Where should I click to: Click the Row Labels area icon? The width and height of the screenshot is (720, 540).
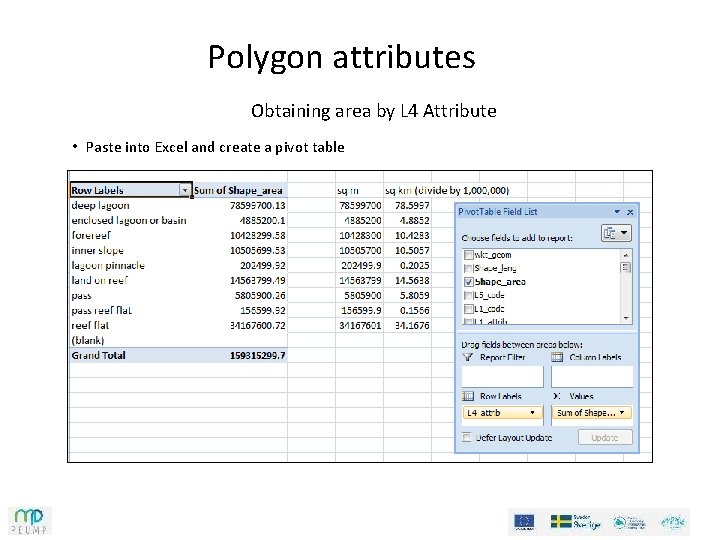(468, 396)
